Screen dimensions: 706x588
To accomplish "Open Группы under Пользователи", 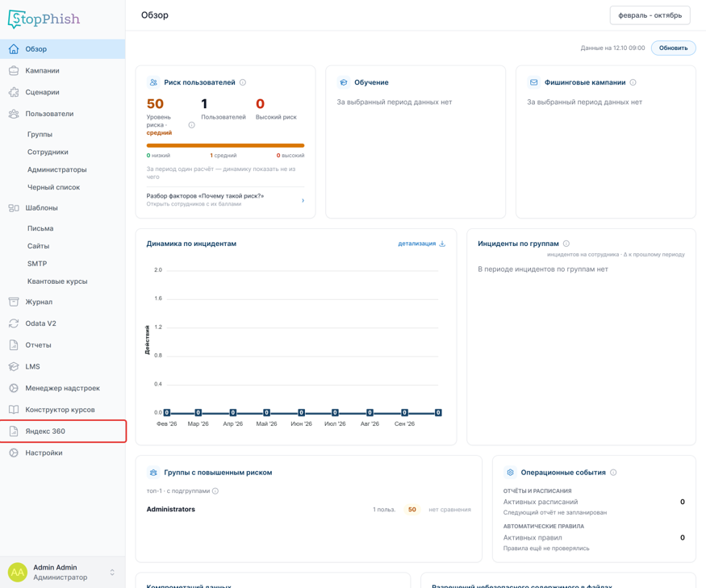I will (x=40, y=134).
